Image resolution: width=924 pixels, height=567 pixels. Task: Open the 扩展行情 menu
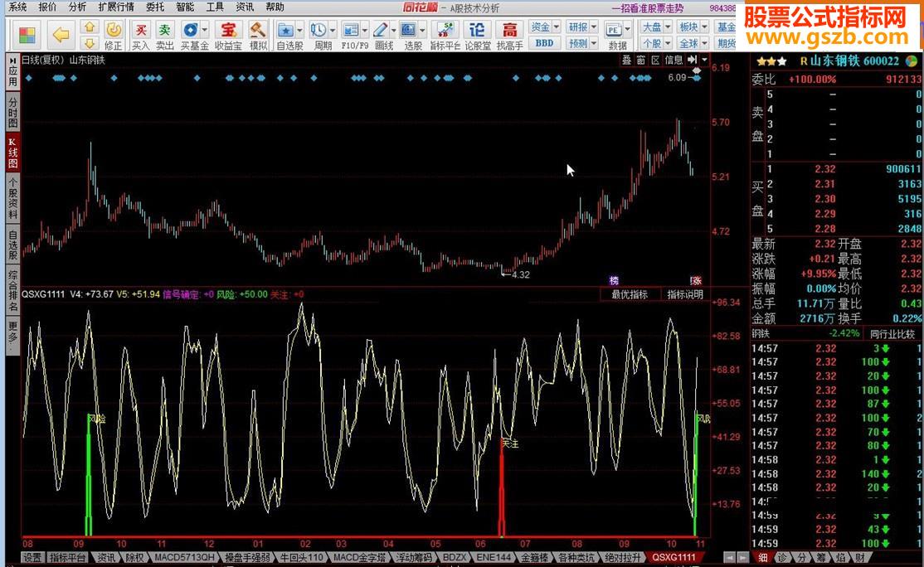[x=116, y=7]
